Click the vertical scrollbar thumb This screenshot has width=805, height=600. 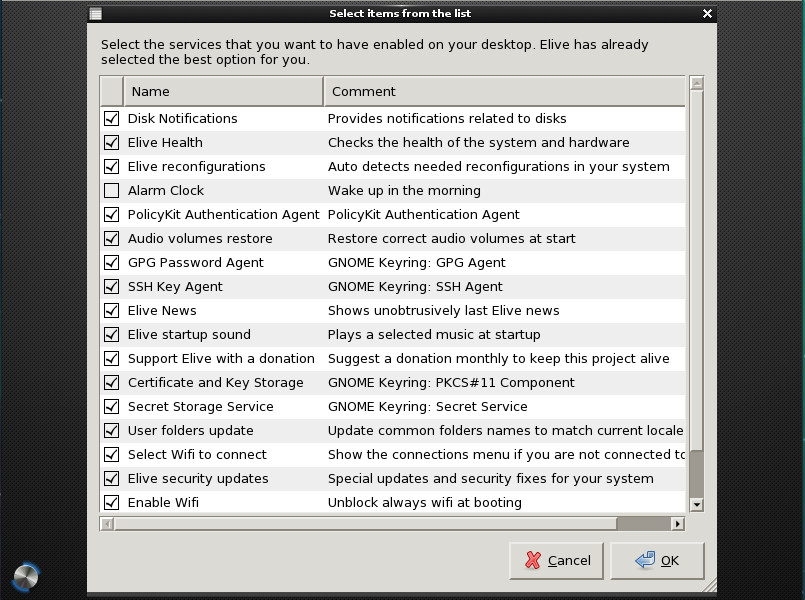(x=697, y=270)
